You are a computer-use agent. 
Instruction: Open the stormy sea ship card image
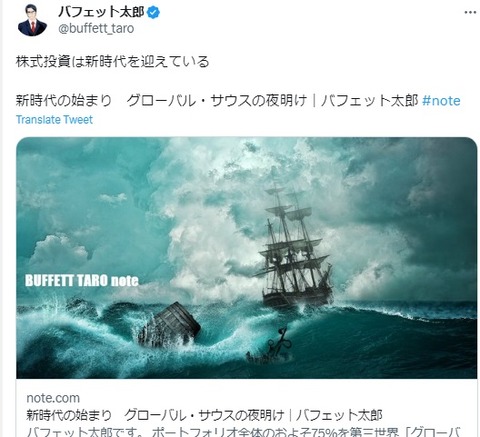(x=247, y=258)
